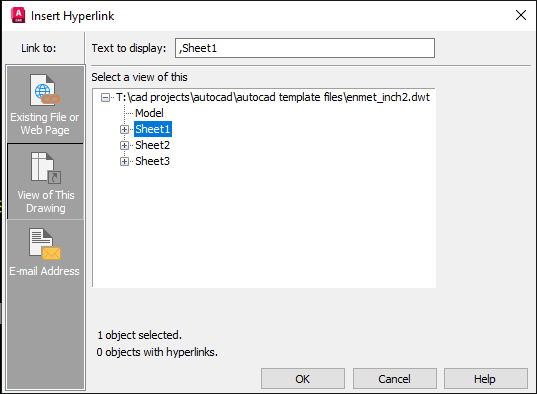Close the Insert Hyperlink dialog

pyautogui.click(x=521, y=15)
